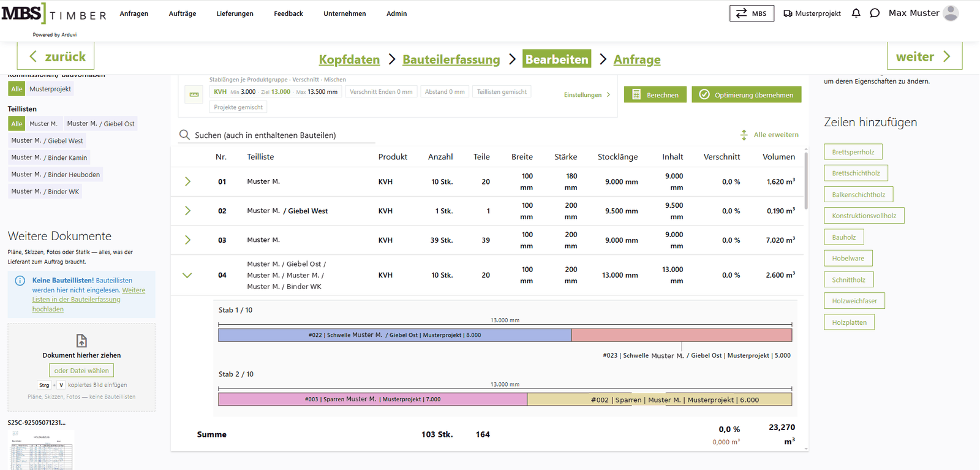The width and height of the screenshot is (980, 470).
Task: Click the Max Muster user avatar
Action: pyautogui.click(x=951, y=13)
